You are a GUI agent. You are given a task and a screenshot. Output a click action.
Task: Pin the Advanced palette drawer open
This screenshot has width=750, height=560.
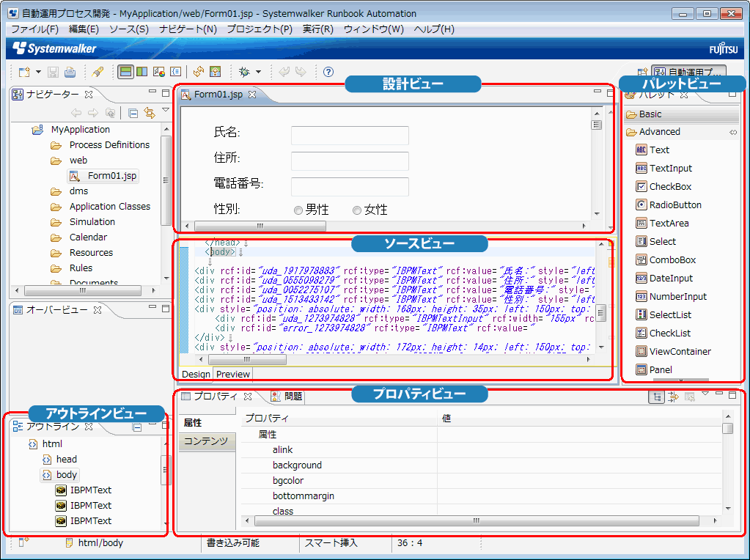733,133
